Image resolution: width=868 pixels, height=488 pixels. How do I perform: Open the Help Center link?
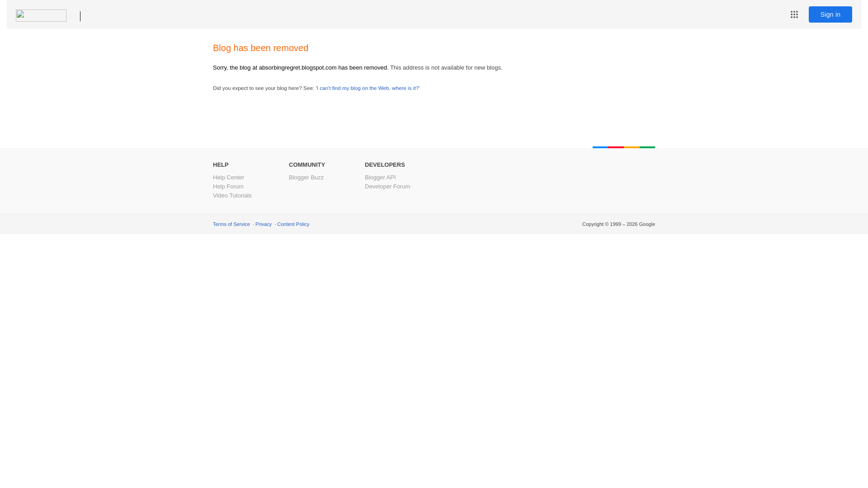(x=228, y=178)
